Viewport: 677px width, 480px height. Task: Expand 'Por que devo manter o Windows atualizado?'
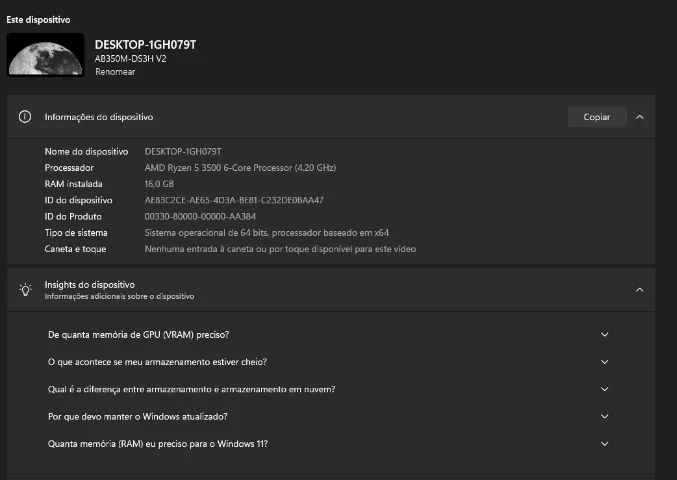click(604, 416)
